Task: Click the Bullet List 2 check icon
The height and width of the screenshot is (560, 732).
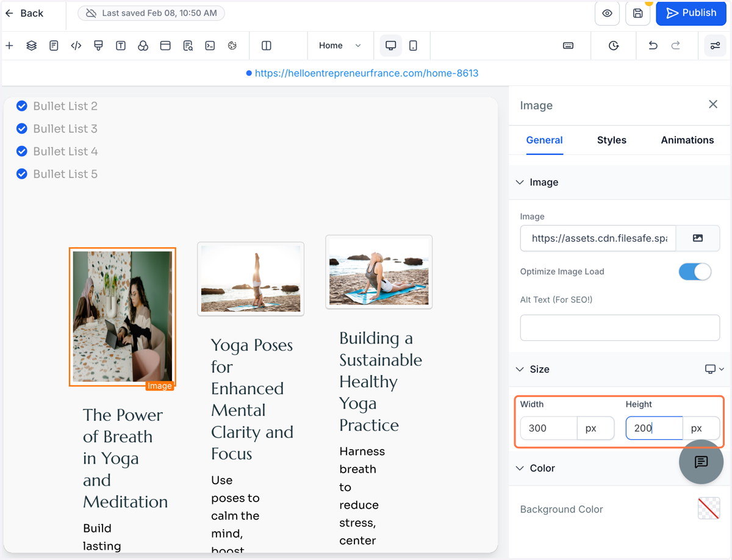Action: (x=22, y=106)
